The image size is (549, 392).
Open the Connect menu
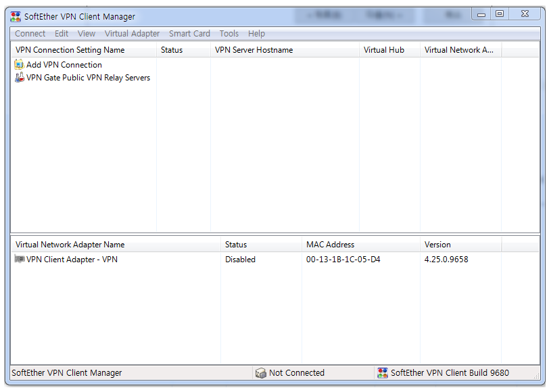pyautogui.click(x=30, y=34)
